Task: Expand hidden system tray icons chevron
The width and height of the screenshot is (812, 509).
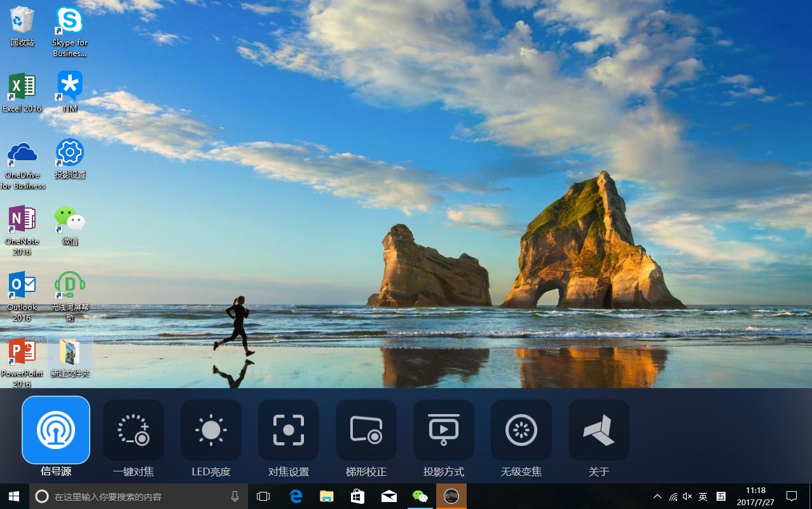Action: (x=657, y=496)
